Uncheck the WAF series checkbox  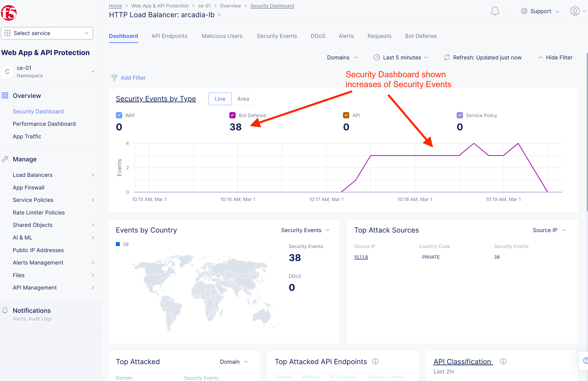[119, 115]
